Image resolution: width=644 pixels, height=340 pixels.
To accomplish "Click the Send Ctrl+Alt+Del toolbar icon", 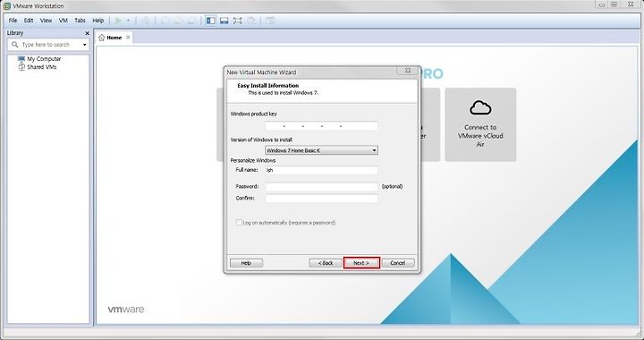I will [x=146, y=21].
